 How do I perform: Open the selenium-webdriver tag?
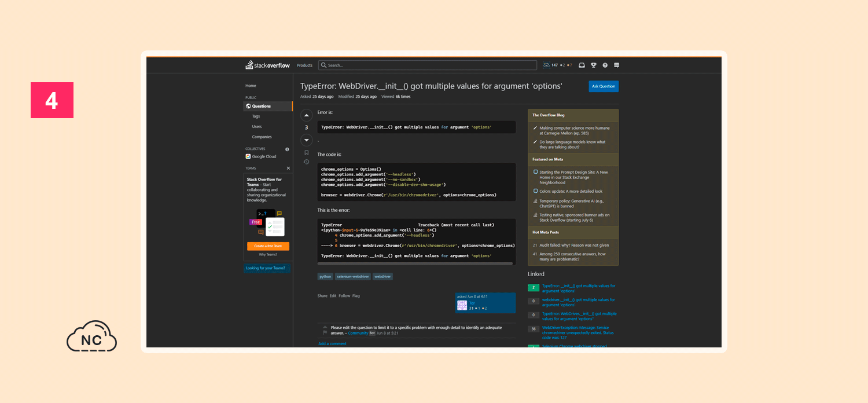pos(353,277)
